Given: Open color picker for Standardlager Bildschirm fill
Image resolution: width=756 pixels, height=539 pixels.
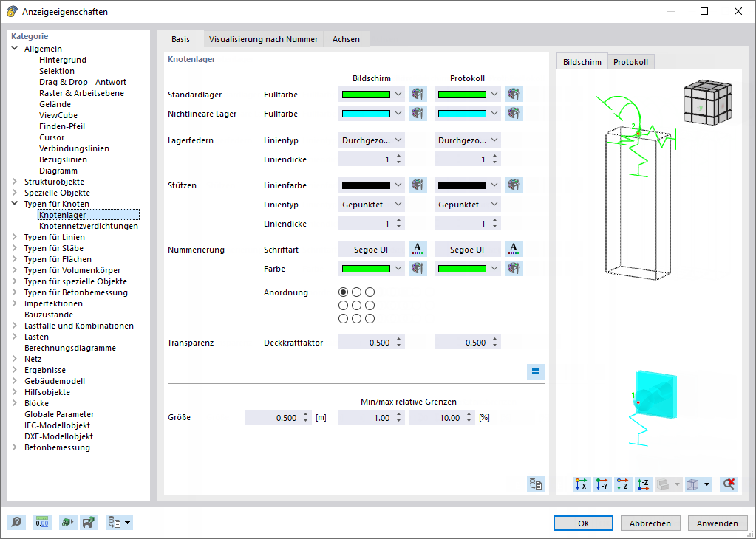Looking at the screenshot, I should click(418, 94).
